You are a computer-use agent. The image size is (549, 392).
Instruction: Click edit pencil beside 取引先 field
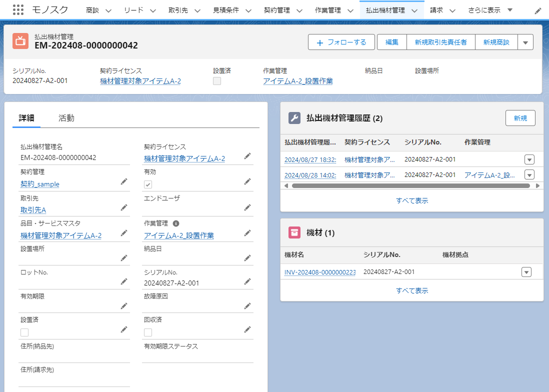click(x=123, y=207)
